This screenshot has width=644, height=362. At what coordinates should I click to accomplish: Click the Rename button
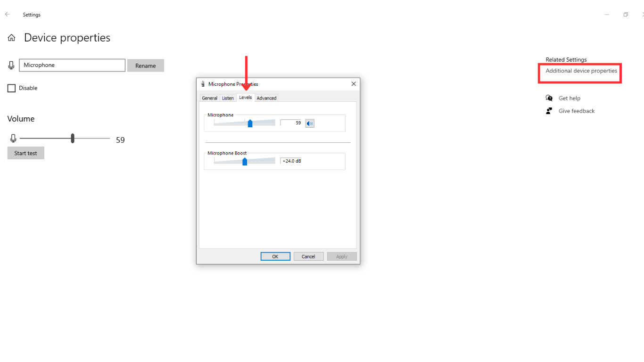pyautogui.click(x=146, y=66)
